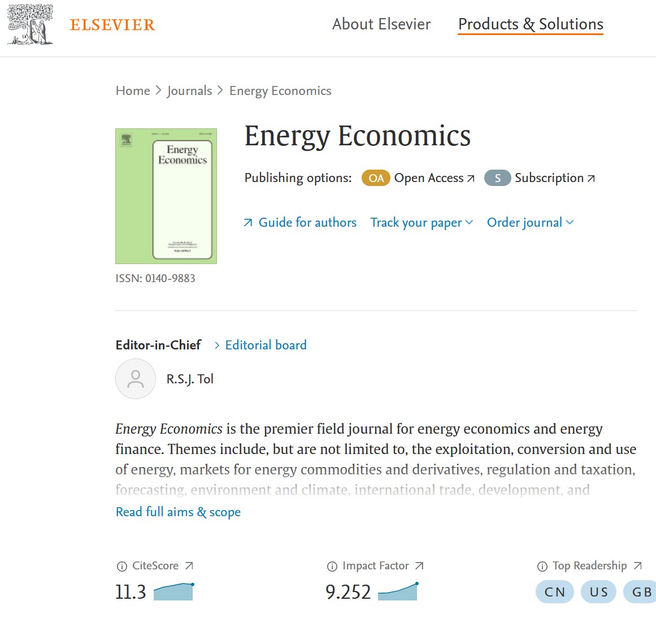656x644 pixels.
Task: Click the OA open access badge
Action: tap(376, 178)
